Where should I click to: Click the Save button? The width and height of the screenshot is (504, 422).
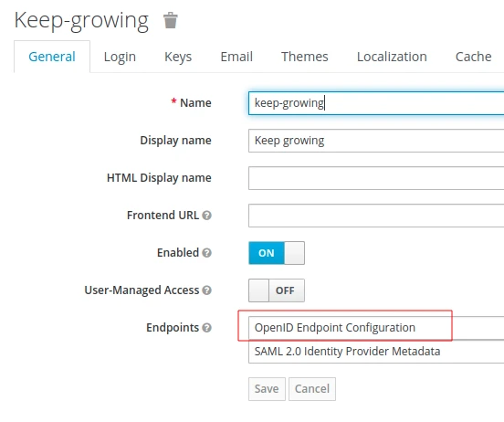pos(267,389)
